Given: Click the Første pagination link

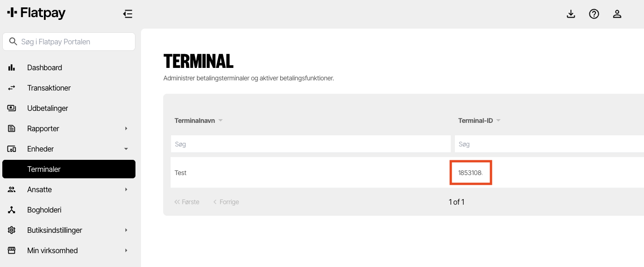Looking at the screenshot, I should [187, 202].
